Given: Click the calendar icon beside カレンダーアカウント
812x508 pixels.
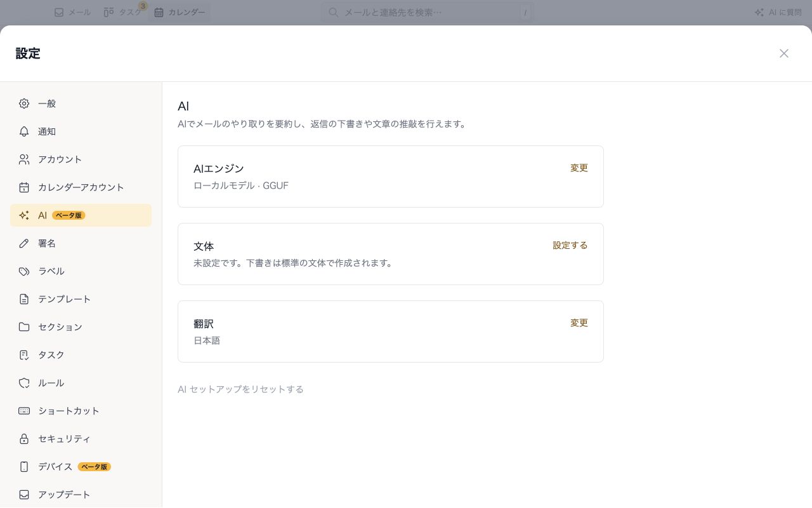Looking at the screenshot, I should (24, 187).
